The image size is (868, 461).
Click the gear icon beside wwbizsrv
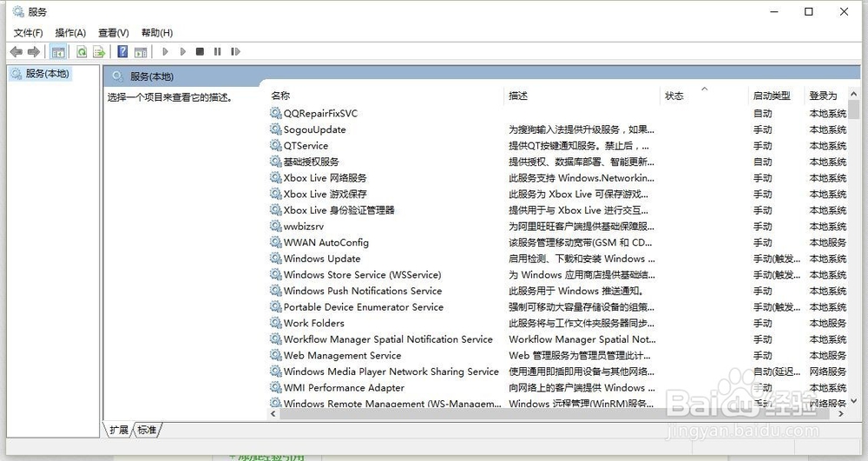[276, 226]
